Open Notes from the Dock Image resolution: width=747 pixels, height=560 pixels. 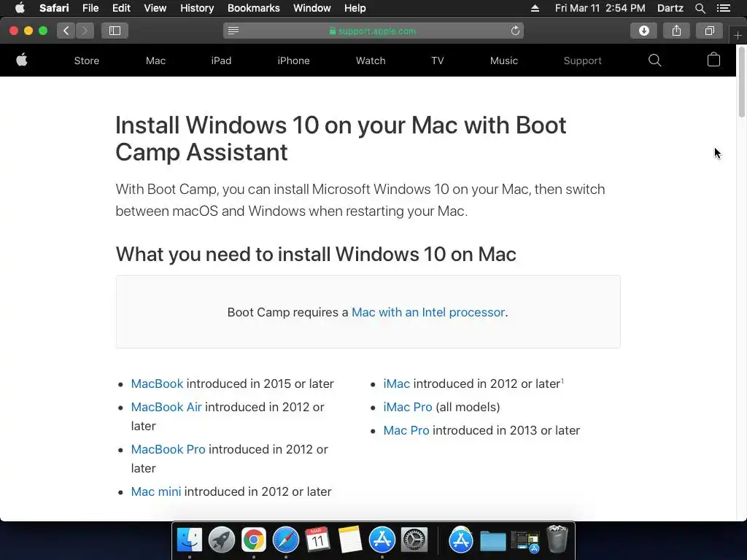pyautogui.click(x=350, y=540)
